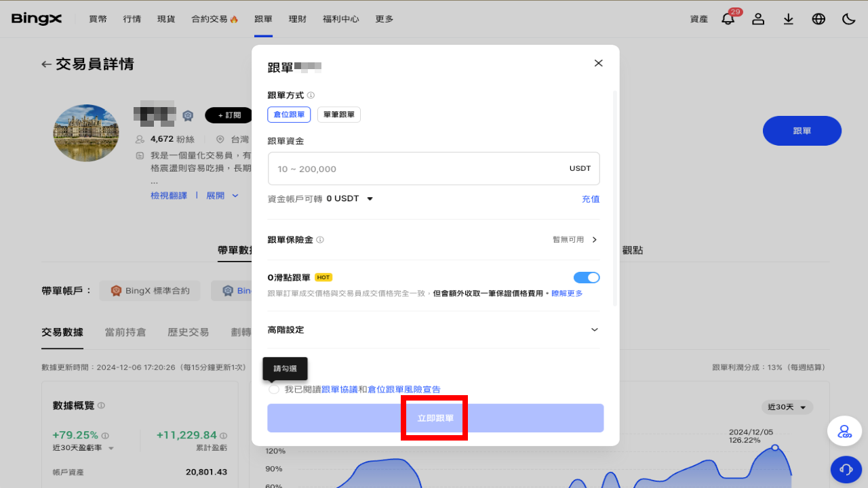The height and width of the screenshot is (488, 868).
Task: Open the language globe icon
Action: 818,19
